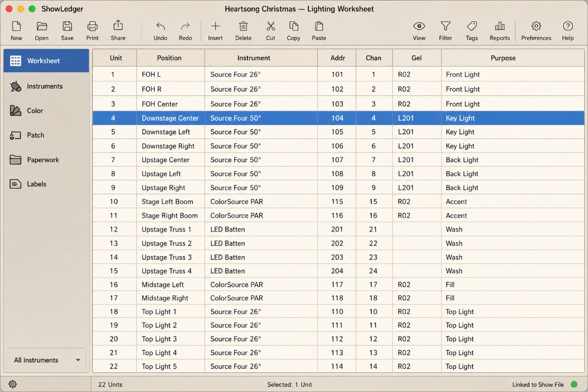The height and width of the screenshot is (392, 588).
Task: Click address cell 201
Action: (337, 229)
